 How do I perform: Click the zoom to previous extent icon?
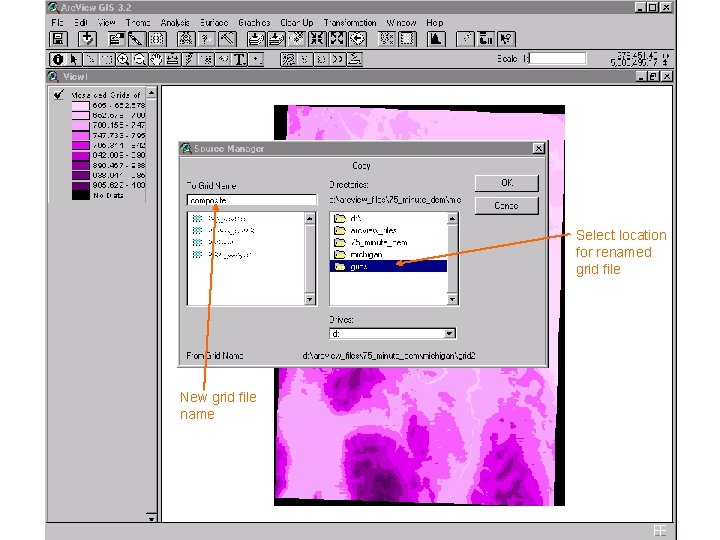pyautogui.click(x=357, y=39)
